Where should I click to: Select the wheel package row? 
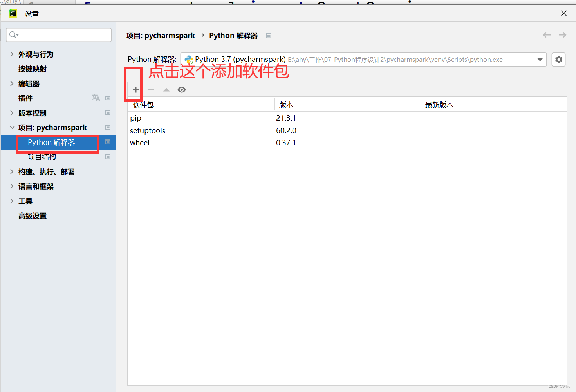[x=347, y=143]
